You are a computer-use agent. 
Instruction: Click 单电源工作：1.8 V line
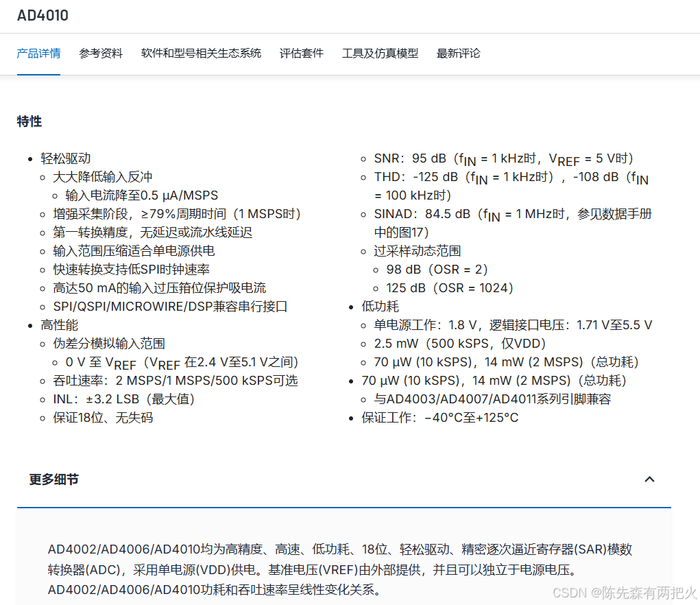[x=514, y=325]
